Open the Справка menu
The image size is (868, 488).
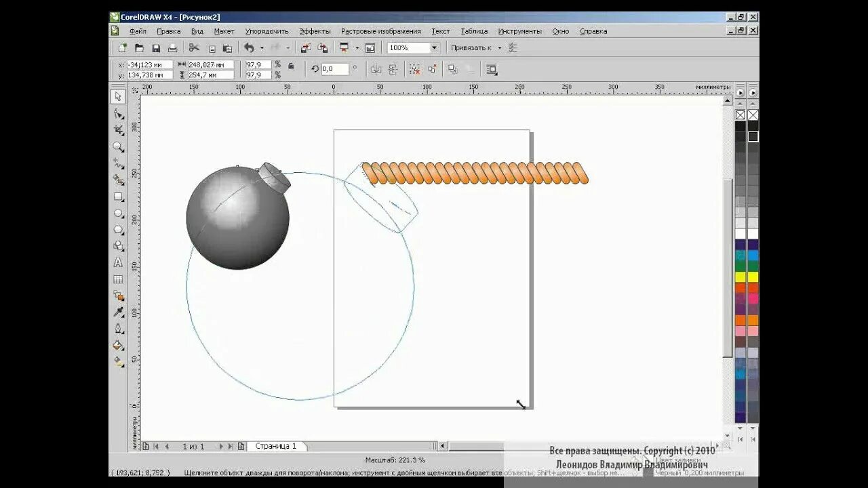pos(593,31)
